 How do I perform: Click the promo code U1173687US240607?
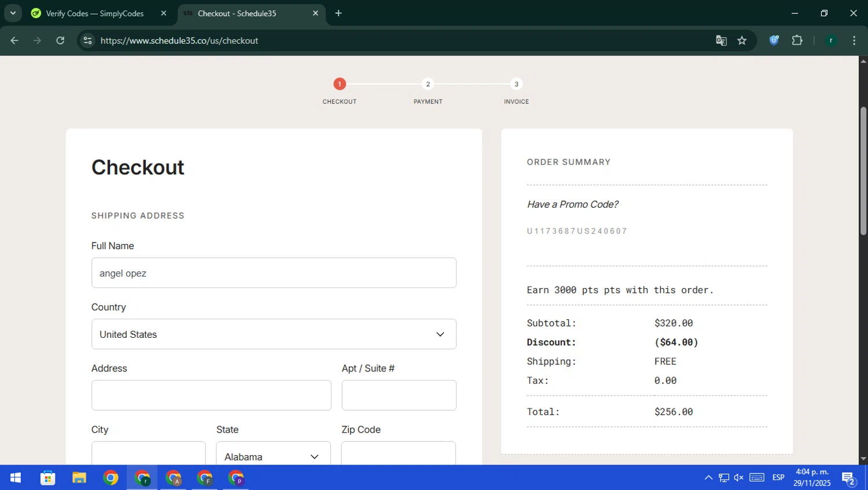[577, 231]
